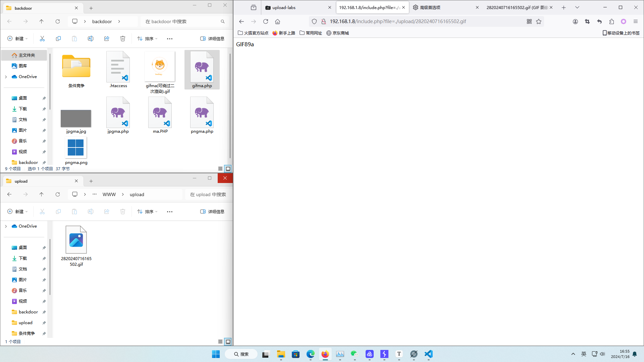Open the Firefox QR code icon
644x362 pixels.
coord(529,21)
